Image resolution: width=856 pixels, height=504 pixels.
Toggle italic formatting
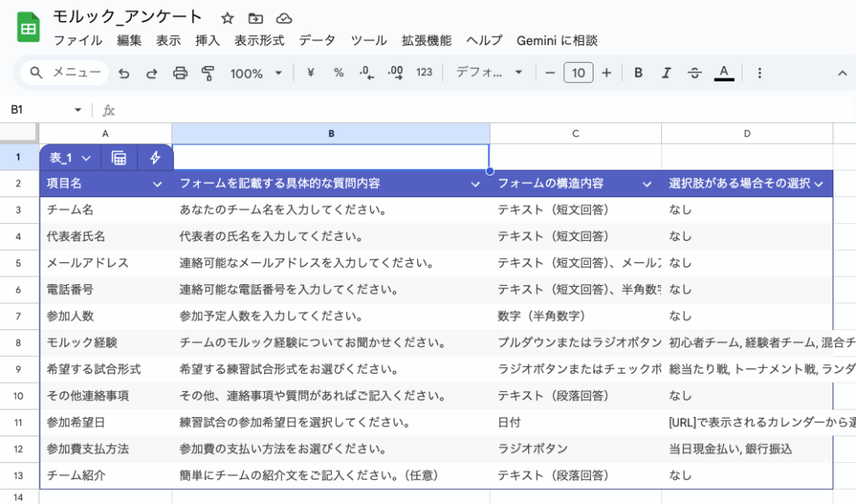(666, 73)
